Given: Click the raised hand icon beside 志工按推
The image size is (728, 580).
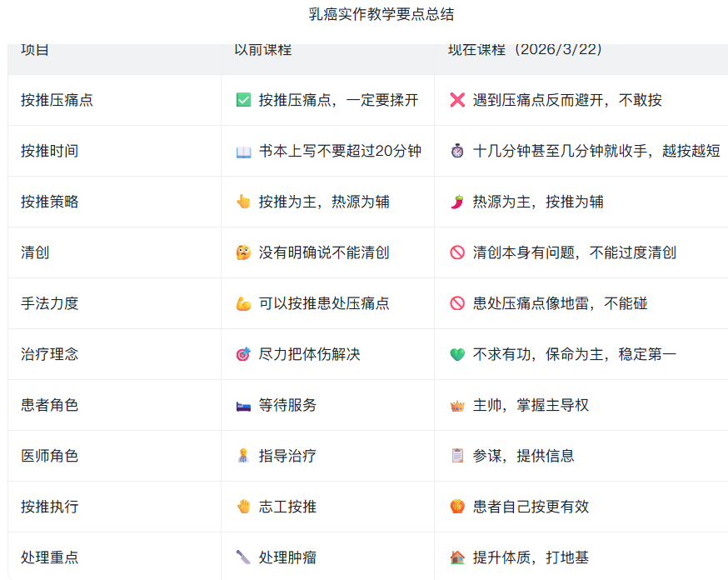Looking at the screenshot, I should coord(243,507).
